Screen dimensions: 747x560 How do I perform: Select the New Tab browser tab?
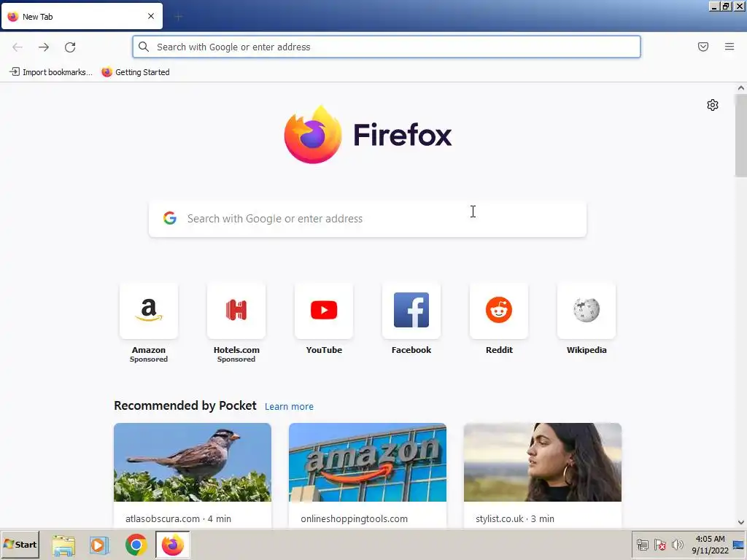click(x=82, y=16)
